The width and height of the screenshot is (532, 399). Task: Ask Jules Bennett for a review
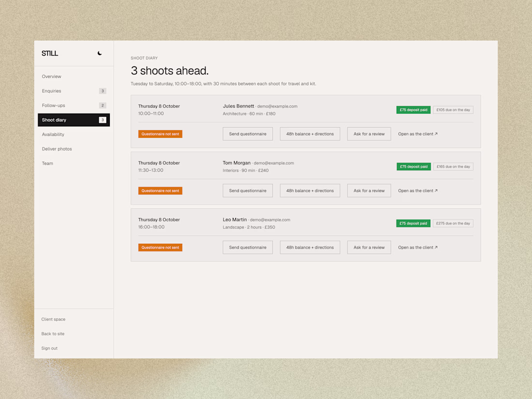click(x=369, y=134)
